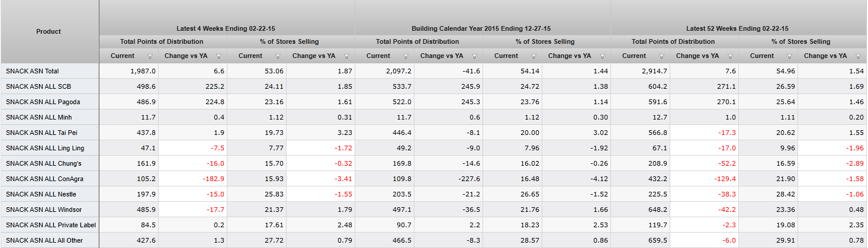Filter Latest 4 Weeks distribution Current column
868x248 pixels.
(x=150, y=56)
